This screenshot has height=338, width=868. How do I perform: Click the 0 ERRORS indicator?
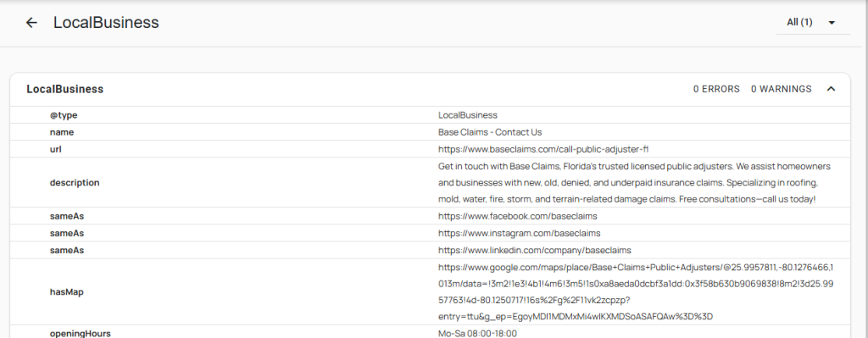pos(716,89)
